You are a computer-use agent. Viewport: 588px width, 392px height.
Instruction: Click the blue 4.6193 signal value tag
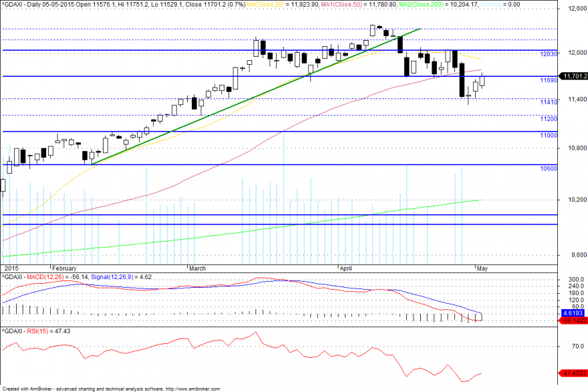click(573, 313)
